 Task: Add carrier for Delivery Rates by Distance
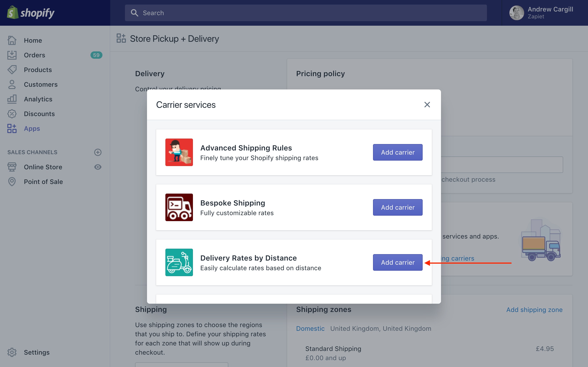tap(398, 262)
